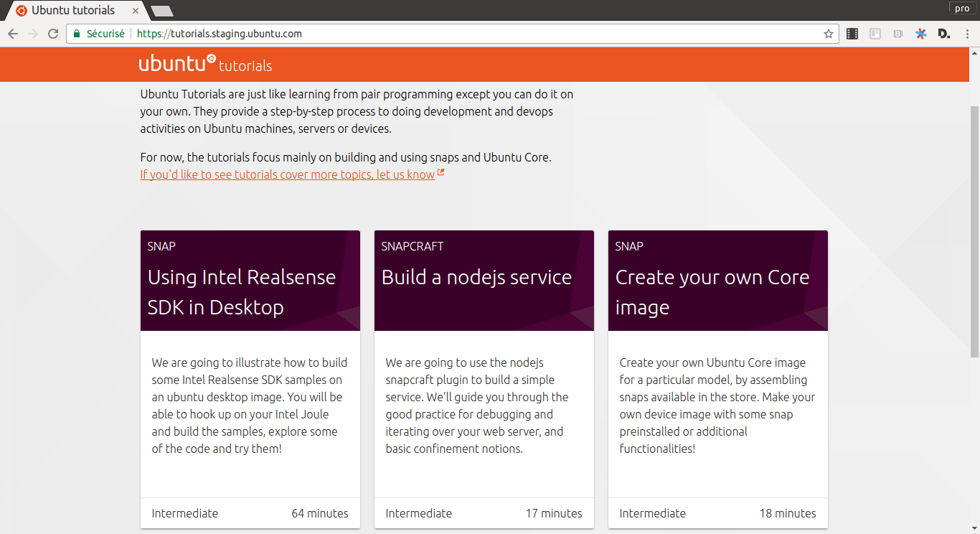Open Create your own Core image tutorial
The image size is (980, 534).
718,379
